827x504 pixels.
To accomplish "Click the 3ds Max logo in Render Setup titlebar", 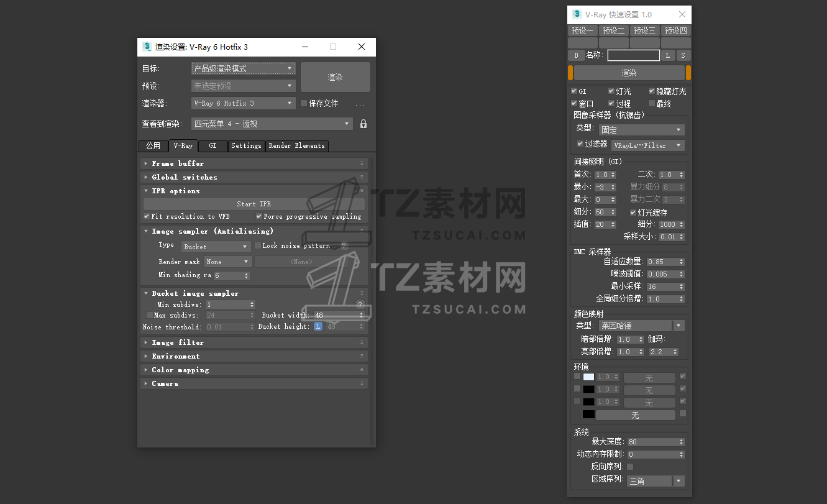I will [x=147, y=47].
